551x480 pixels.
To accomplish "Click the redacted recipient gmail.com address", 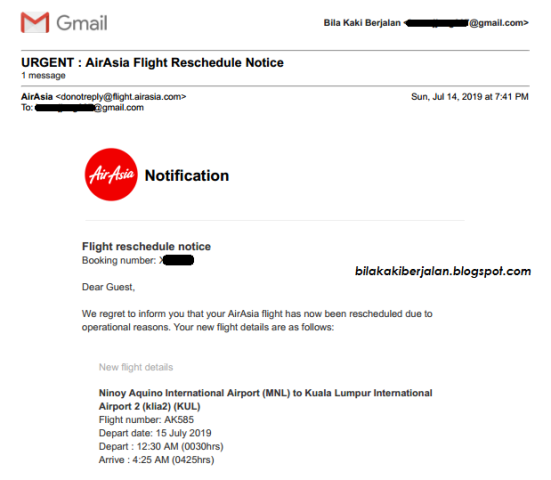I will (x=89, y=108).
